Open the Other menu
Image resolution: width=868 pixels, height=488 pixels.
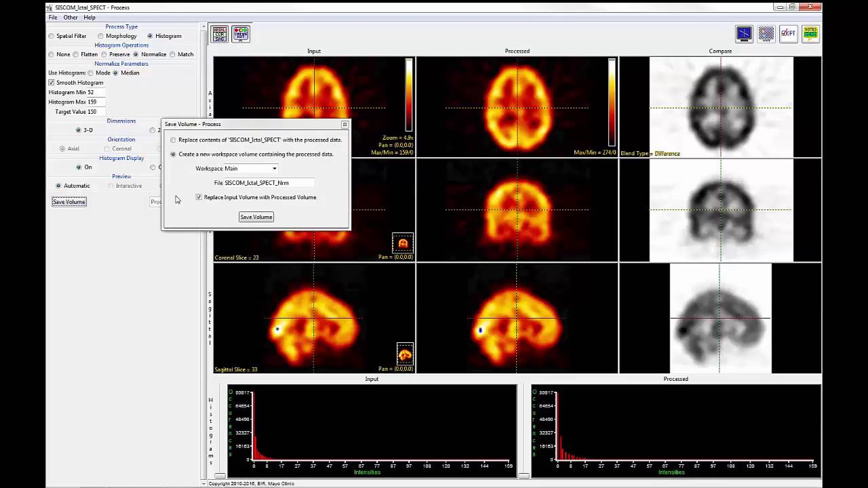coord(71,17)
